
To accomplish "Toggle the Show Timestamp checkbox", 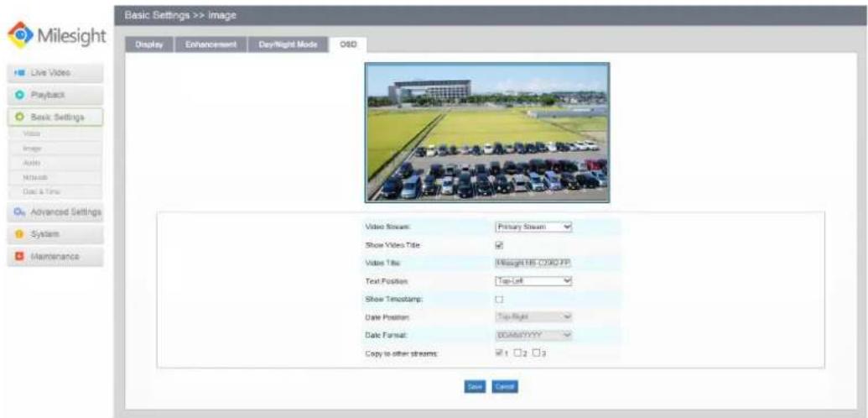I will pos(499,300).
